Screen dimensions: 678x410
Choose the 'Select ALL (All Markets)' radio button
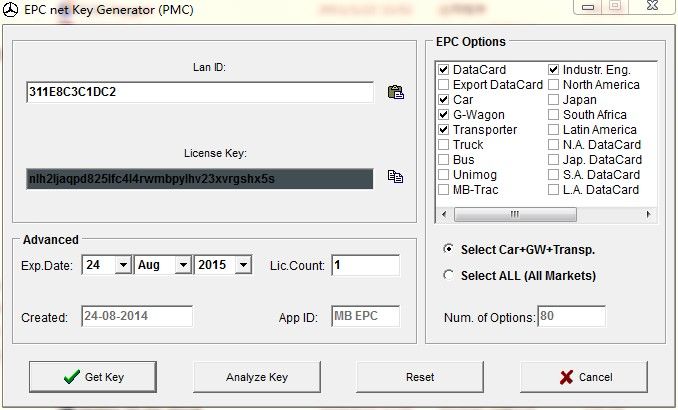[x=449, y=275]
